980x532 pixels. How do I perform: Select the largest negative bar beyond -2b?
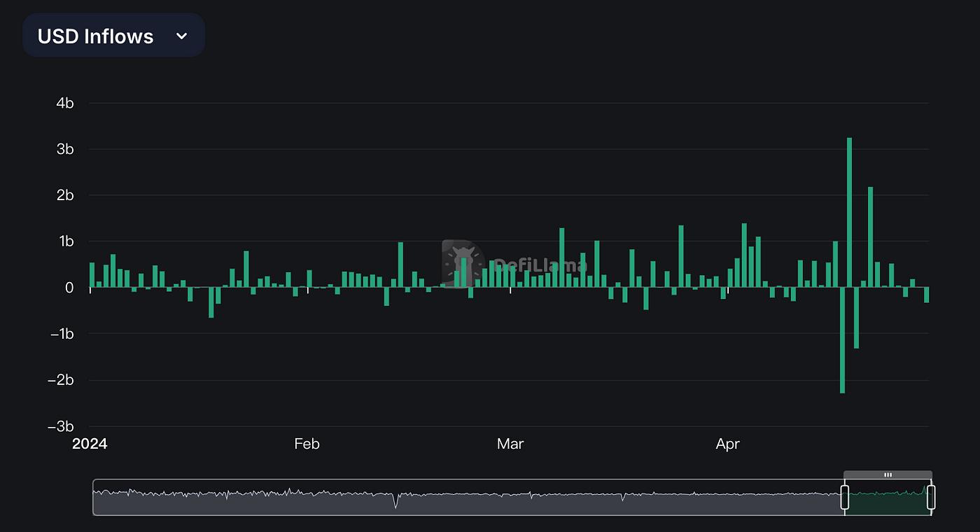point(842,339)
